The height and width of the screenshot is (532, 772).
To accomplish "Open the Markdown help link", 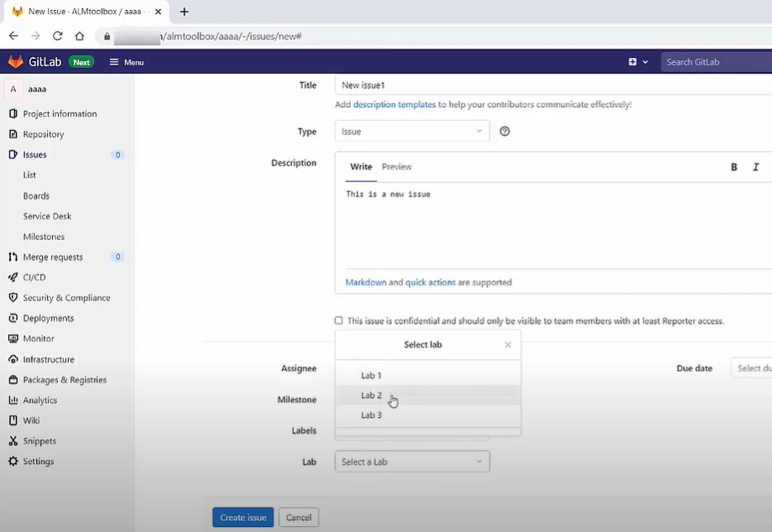I will pos(367,282).
